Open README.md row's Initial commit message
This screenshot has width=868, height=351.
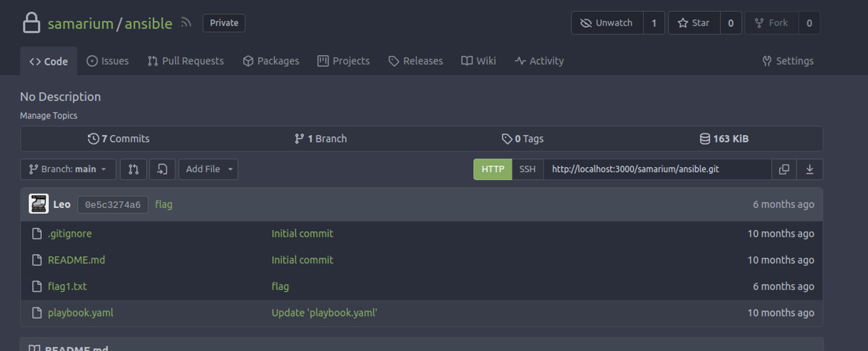click(302, 260)
